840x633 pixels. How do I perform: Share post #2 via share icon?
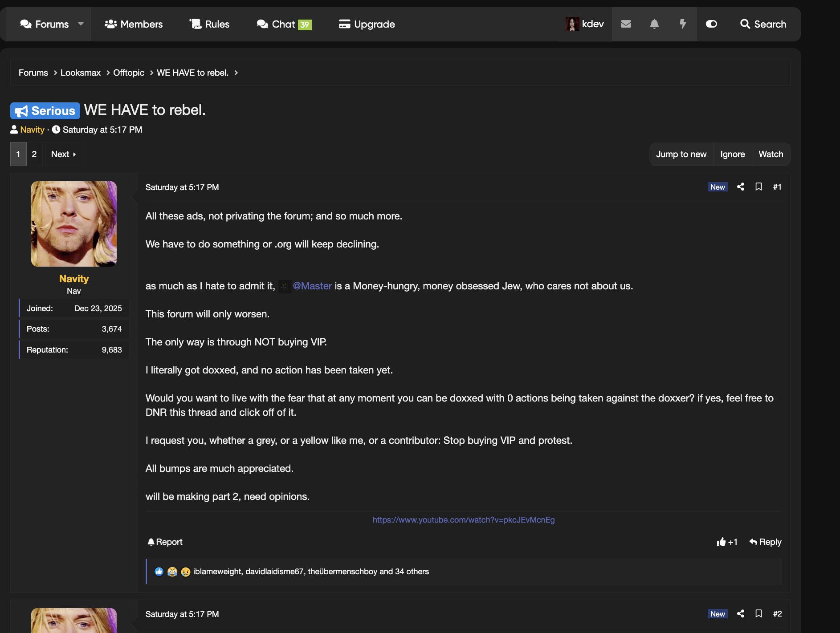[x=740, y=614]
